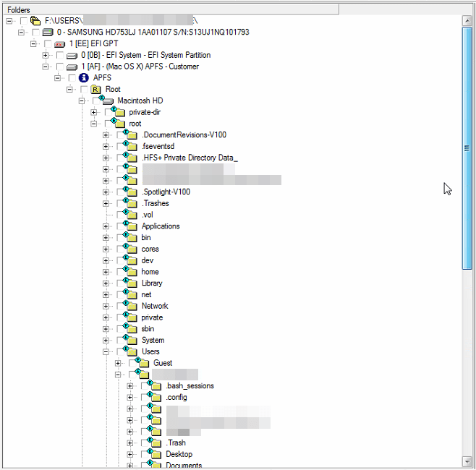Expand the System folder tree node
Viewport: 476px width, 470px height.
click(x=106, y=341)
